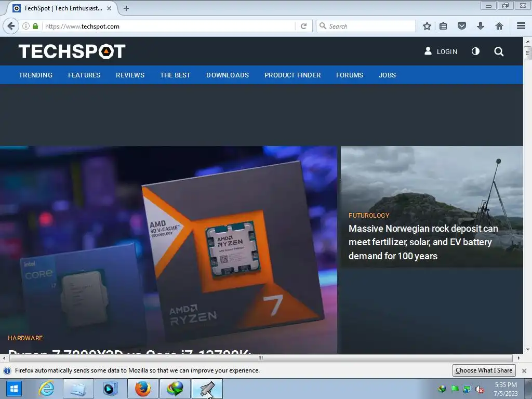Open the REVIEWS section

[x=130, y=75]
